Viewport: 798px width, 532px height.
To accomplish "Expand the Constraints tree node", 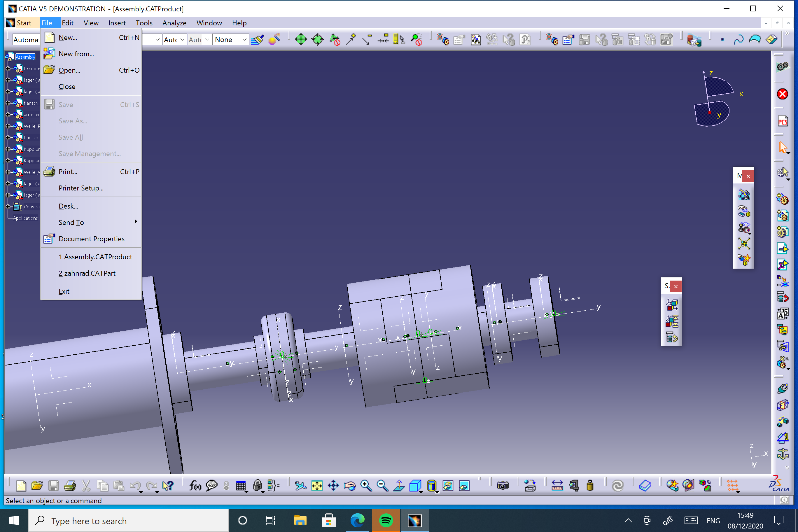I will point(8,206).
